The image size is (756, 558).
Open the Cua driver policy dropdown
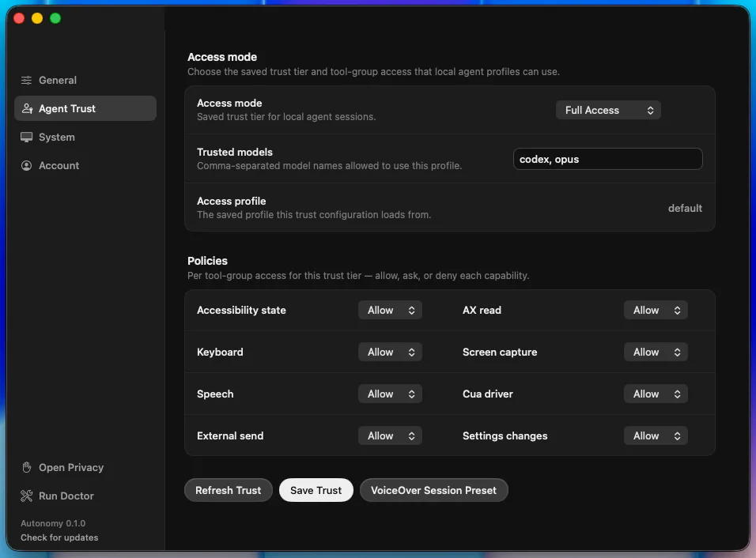[x=656, y=394]
